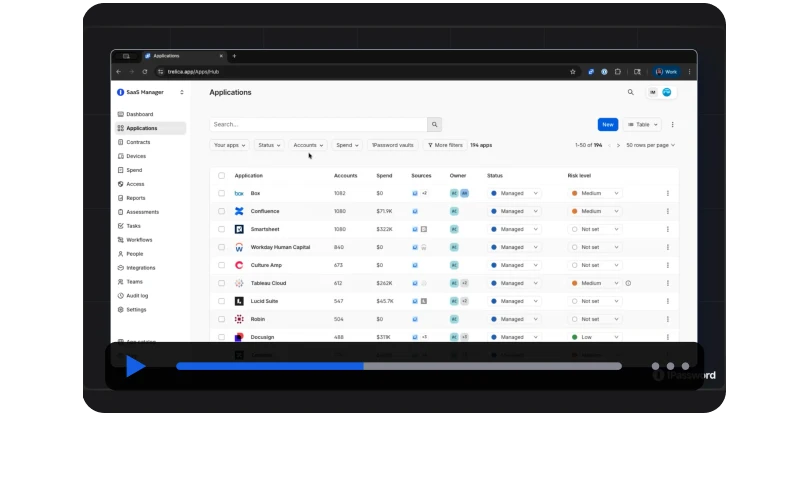Open the Dashboard sidebar item
Viewport: 810px width, 504px height.
[x=139, y=114]
